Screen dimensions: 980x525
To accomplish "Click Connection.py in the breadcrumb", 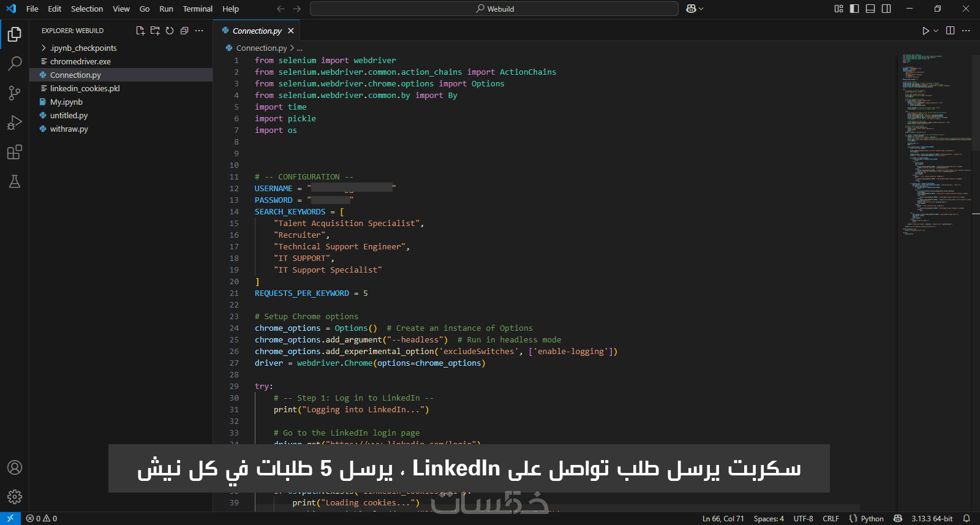I will [x=262, y=48].
